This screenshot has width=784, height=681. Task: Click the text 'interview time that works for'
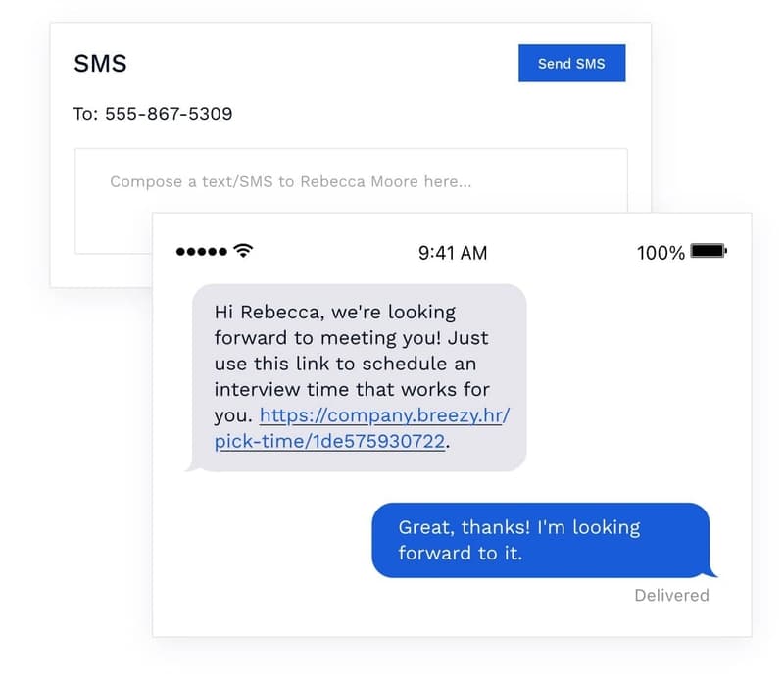[x=352, y=389]
